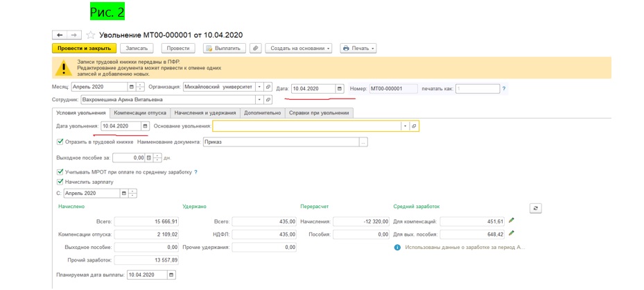
Task: Disable Начислить зарплату checkbox
Action: click(x=60, y=182)
